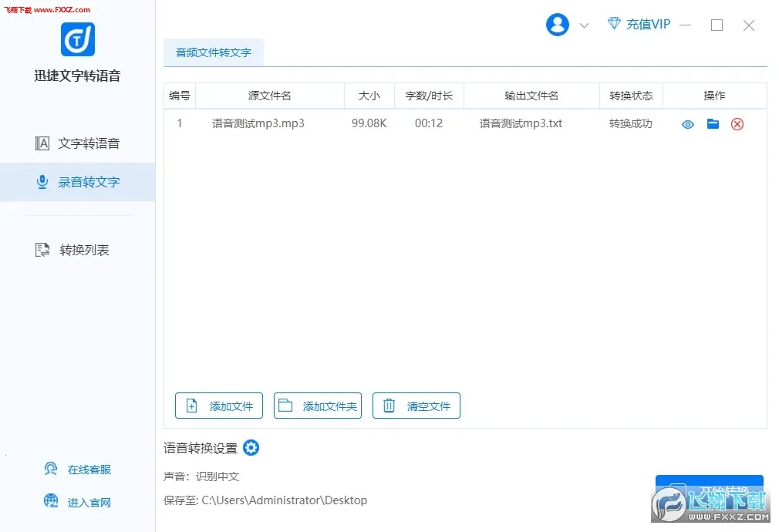
Task: Expand the account dropdown arrow
Action: [x=584, y=25]
